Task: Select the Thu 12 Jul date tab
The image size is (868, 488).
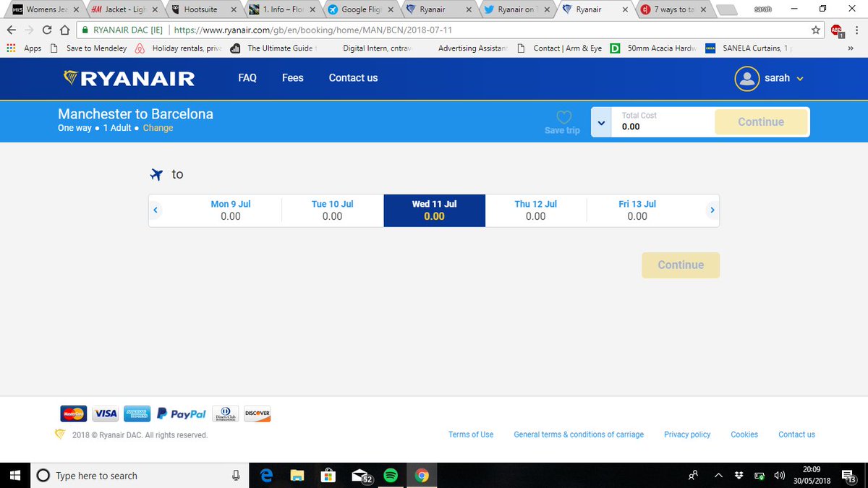Action: pos(536,210)
